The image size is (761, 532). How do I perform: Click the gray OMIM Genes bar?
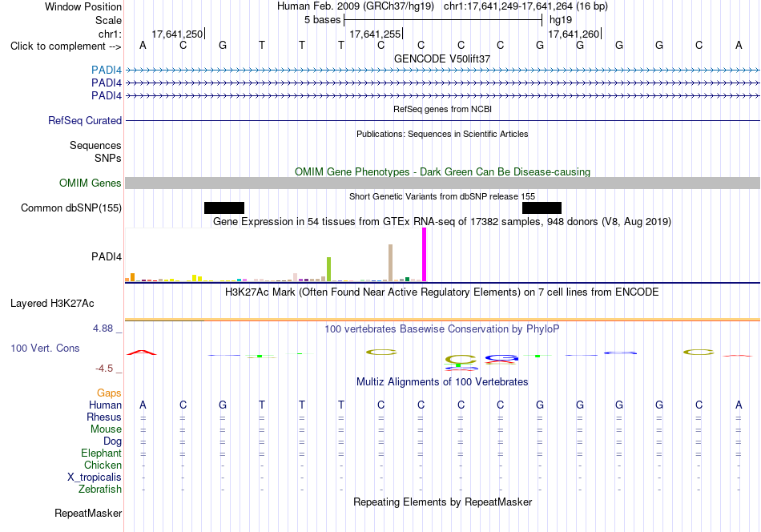(442, 183)
